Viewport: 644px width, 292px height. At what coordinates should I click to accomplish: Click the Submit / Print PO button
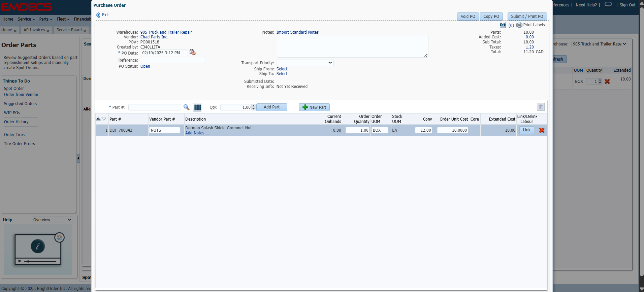(x=527, y=17)
